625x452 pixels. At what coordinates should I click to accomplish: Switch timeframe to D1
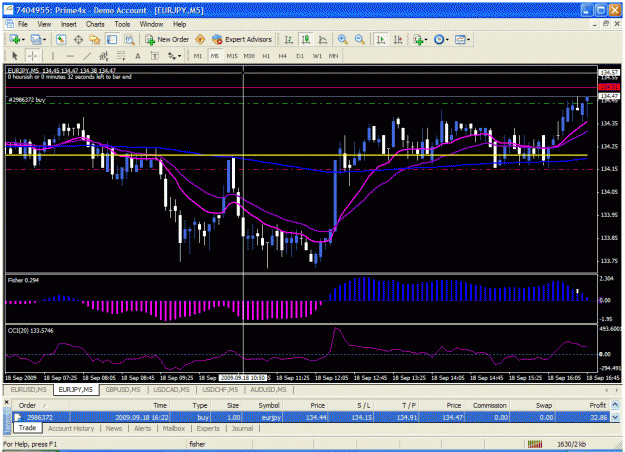(x=300, y=56)
